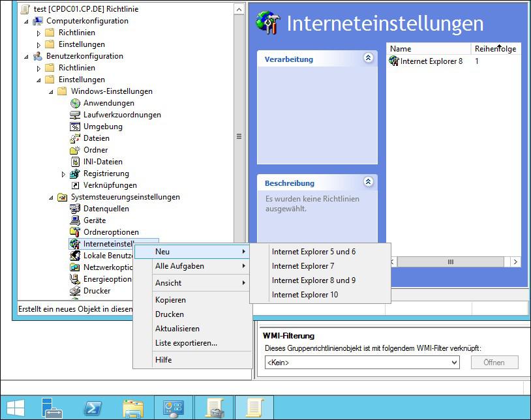Collapse the Computerkonfiguration node
531x420 pixels.
(x=26, y=22)
